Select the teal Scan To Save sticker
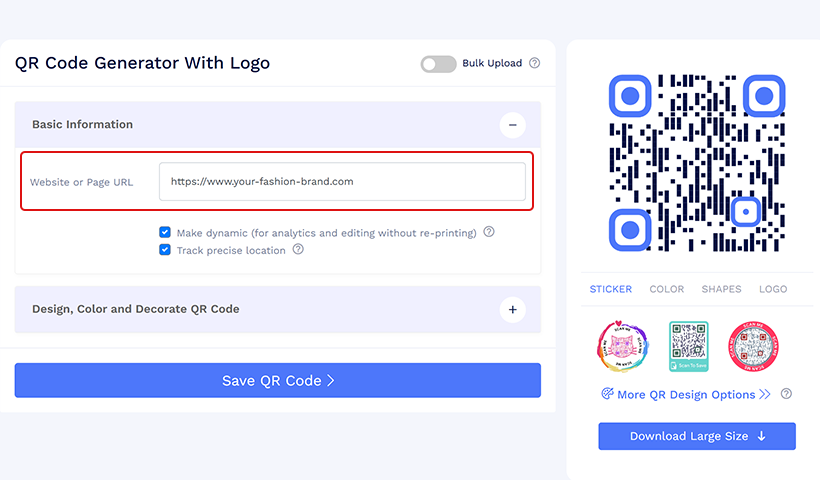The width and height of the screenshot is (820, 480). (688, 347)
